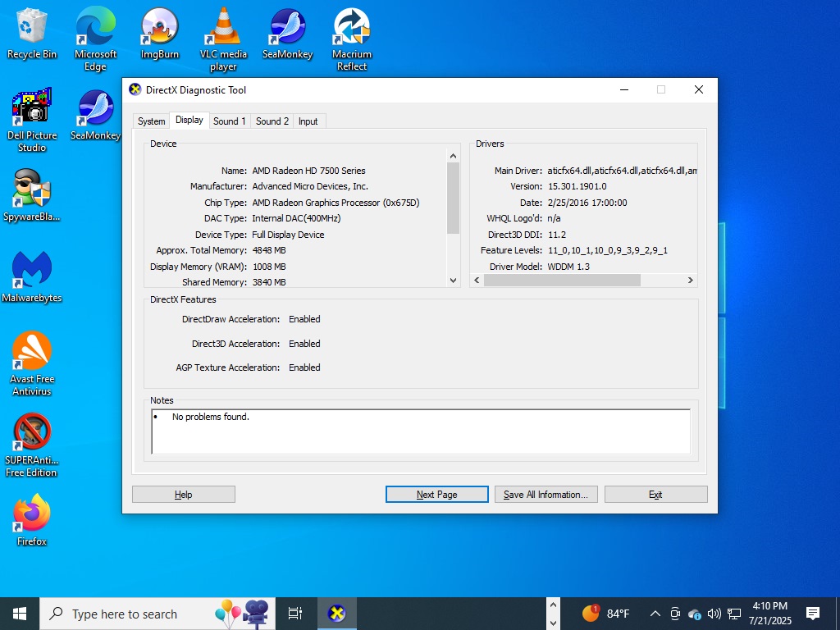Click the DirectX Diagnostic Tool taskbar button
840x630 pixels.
pos(337,614)
